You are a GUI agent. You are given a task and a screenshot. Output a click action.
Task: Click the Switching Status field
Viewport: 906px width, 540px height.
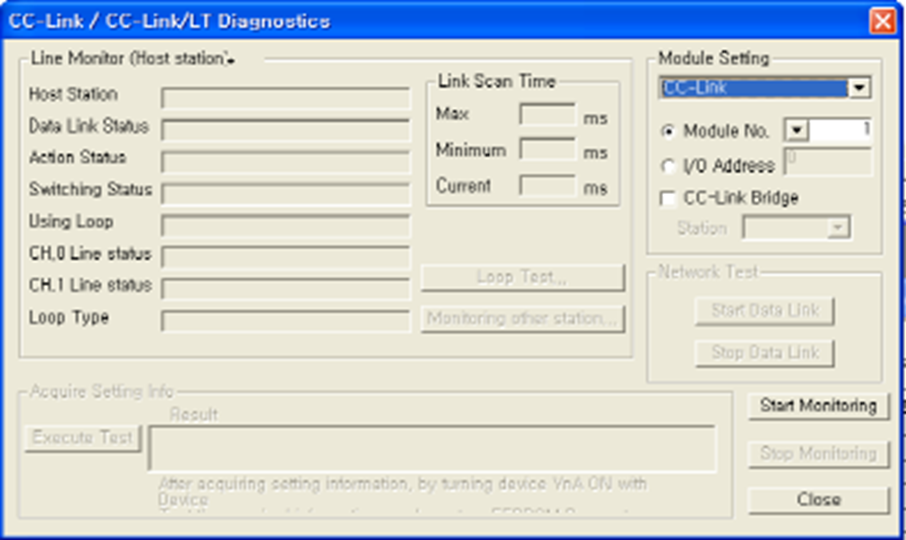point(286,193)
